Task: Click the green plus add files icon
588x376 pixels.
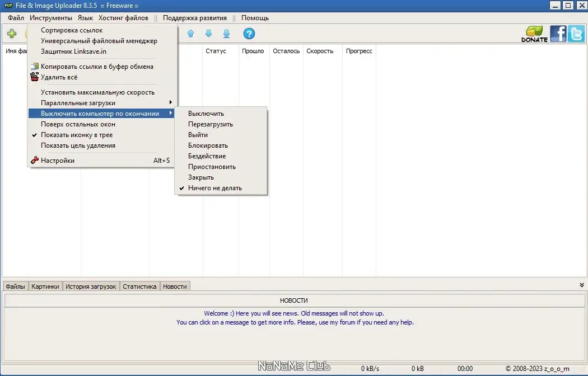Action: tap(12, 33)
